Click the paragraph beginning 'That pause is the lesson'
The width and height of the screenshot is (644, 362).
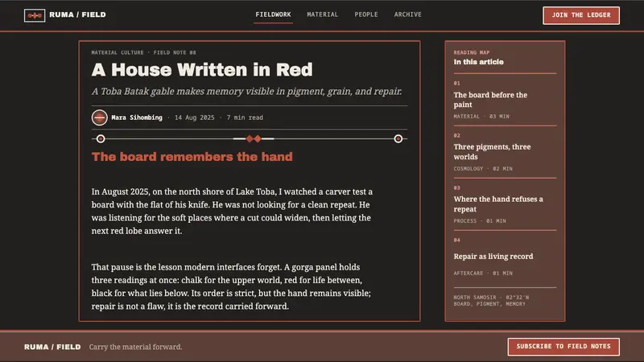pos(231,287)
